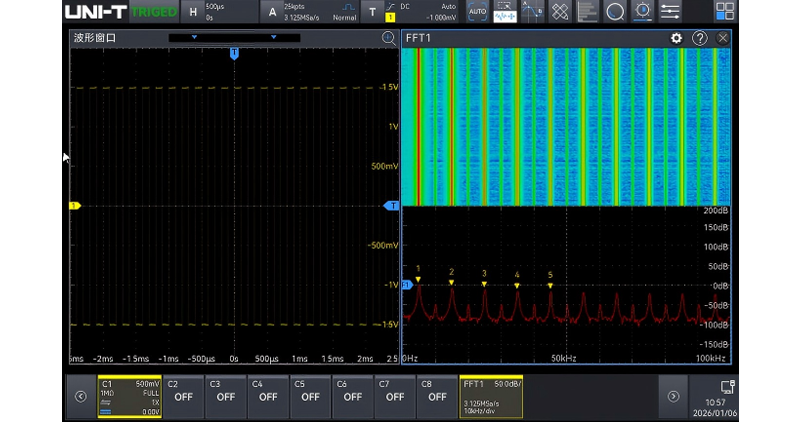Open the window layout grid icon
This screenshot has width=800, height=422.
coord(724,11)
